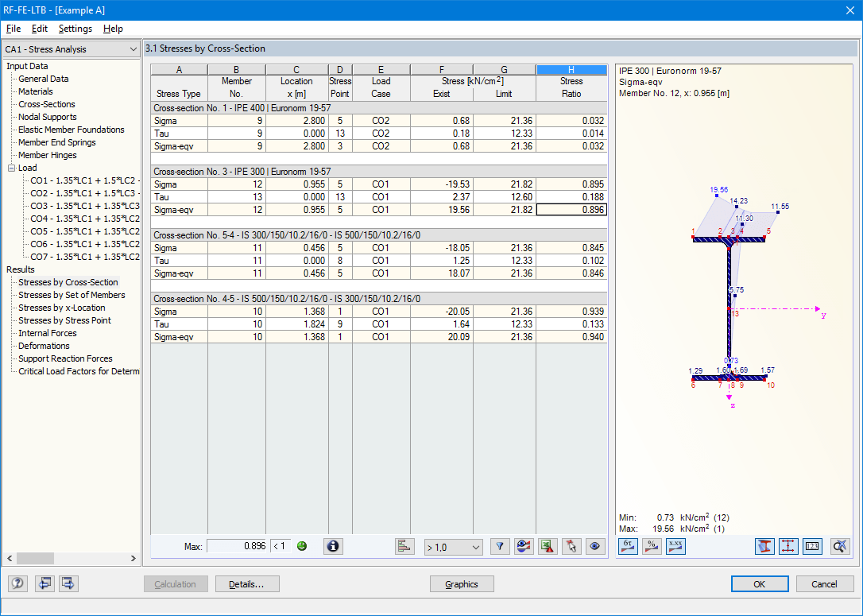Toggle the eye view mode button
This screenshot has height=616, width=863.
(x=596, y=547)
